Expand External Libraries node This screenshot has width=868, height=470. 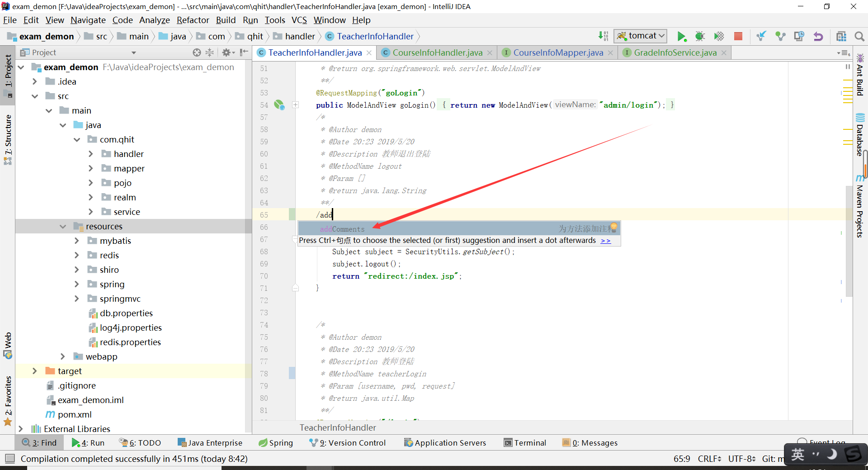tap(20, 429)
